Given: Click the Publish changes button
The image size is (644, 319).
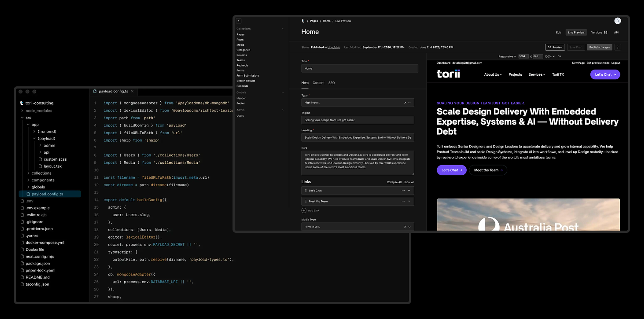Looking at the screenshot, I should [x=599, y=47].
